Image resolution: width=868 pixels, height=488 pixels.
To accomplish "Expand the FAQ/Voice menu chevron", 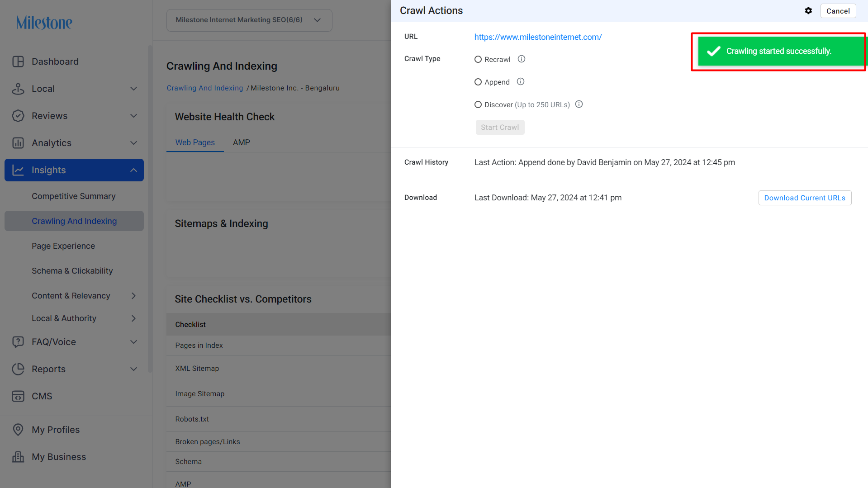I will click(133, 342).
